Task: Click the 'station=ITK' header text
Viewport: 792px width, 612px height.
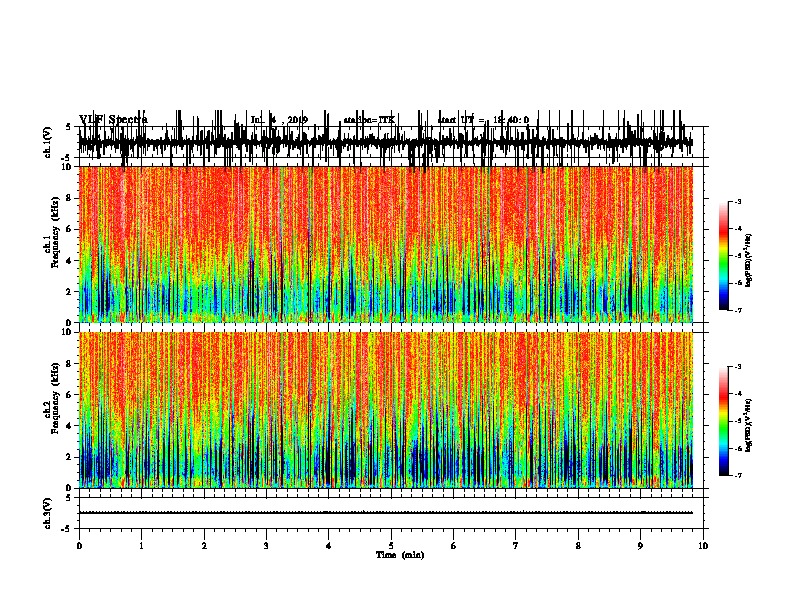Action: point(369,120)
